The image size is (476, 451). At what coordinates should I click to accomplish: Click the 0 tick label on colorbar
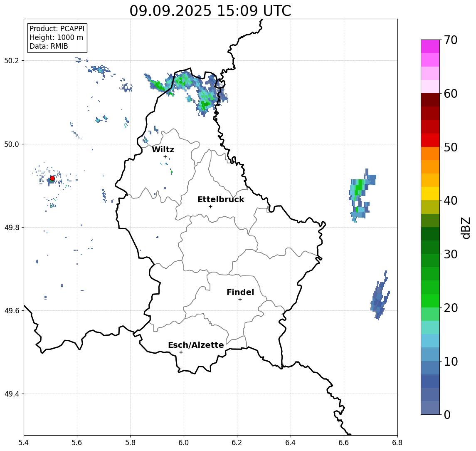coord(447,414)
